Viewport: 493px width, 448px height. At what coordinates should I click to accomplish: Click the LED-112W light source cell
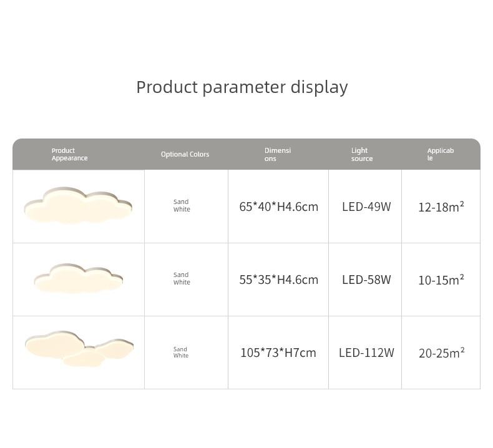[366, 353]
